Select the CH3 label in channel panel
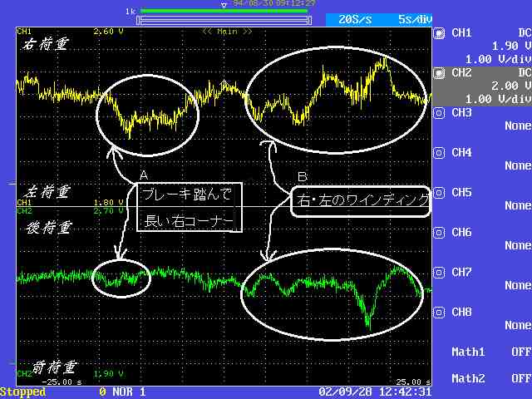The height and width of the screenshot is (399, 532). (x=461, y=113)
